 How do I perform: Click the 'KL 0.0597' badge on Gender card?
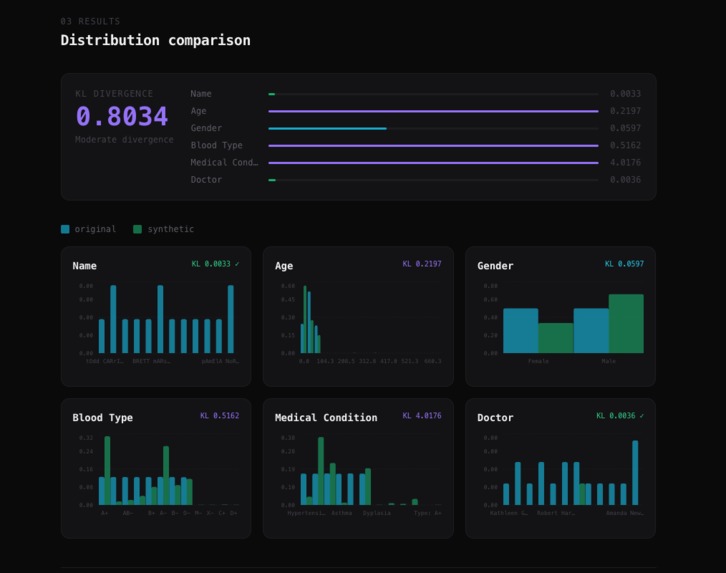624,264
